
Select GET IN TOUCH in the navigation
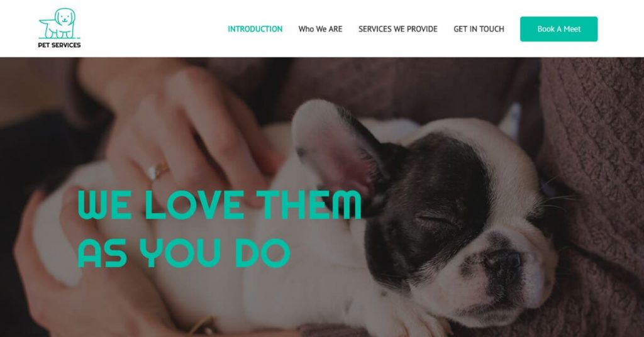coord(479,29)
